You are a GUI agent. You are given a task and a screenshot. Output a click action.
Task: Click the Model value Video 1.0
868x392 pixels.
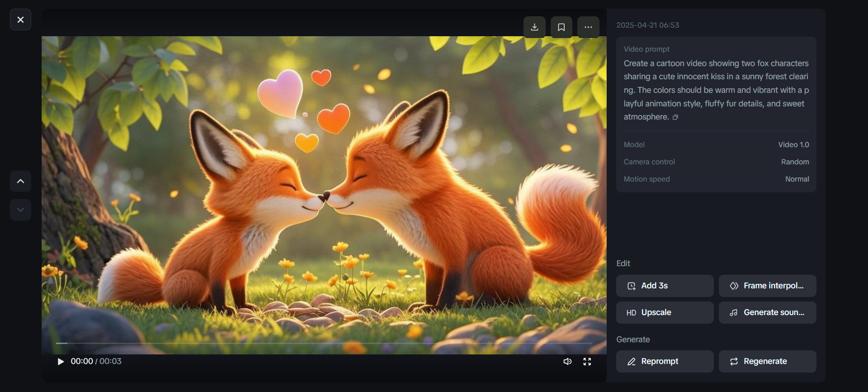click(x=793, y=145)
